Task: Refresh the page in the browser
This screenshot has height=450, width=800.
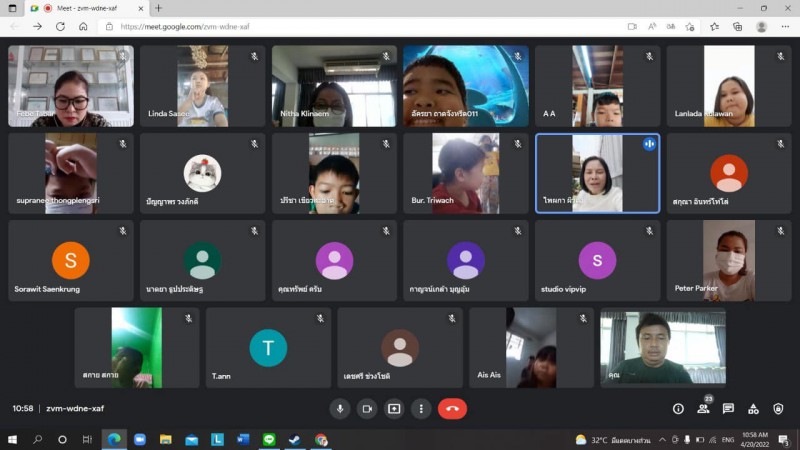Action: (x=60, y=27)
